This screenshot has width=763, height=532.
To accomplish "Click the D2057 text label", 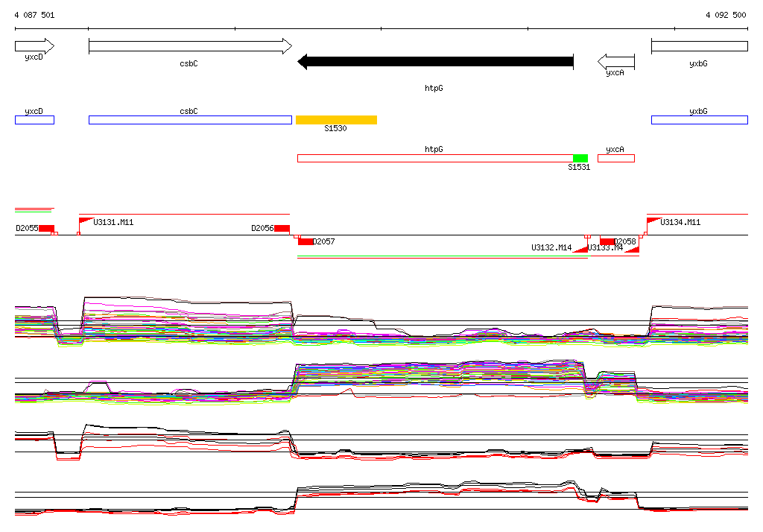I will coord(323,241).
